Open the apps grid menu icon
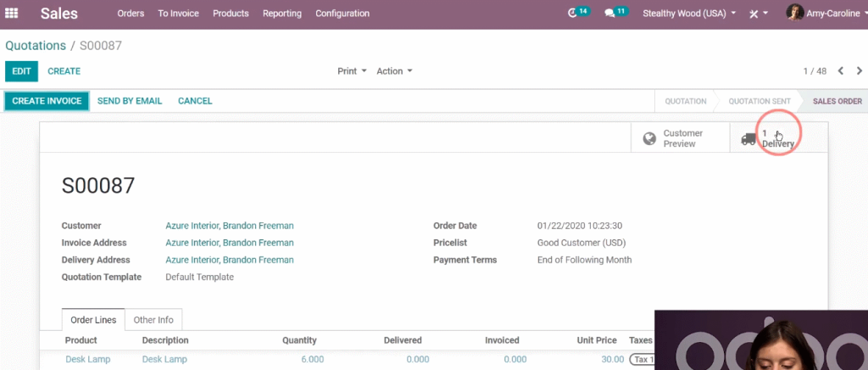Screen dimensions: 868x370 pyautogui.click(x=11, y=13)
